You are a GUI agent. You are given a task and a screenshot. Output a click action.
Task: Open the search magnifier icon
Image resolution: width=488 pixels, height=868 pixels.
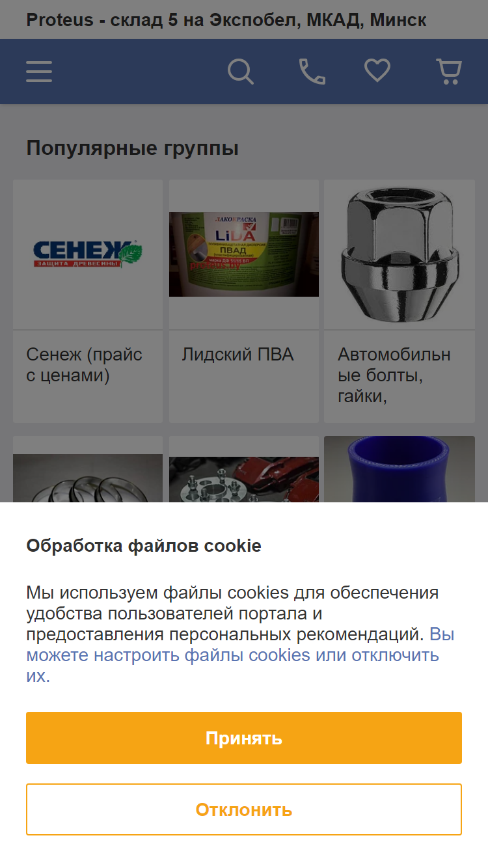(241, 72)
